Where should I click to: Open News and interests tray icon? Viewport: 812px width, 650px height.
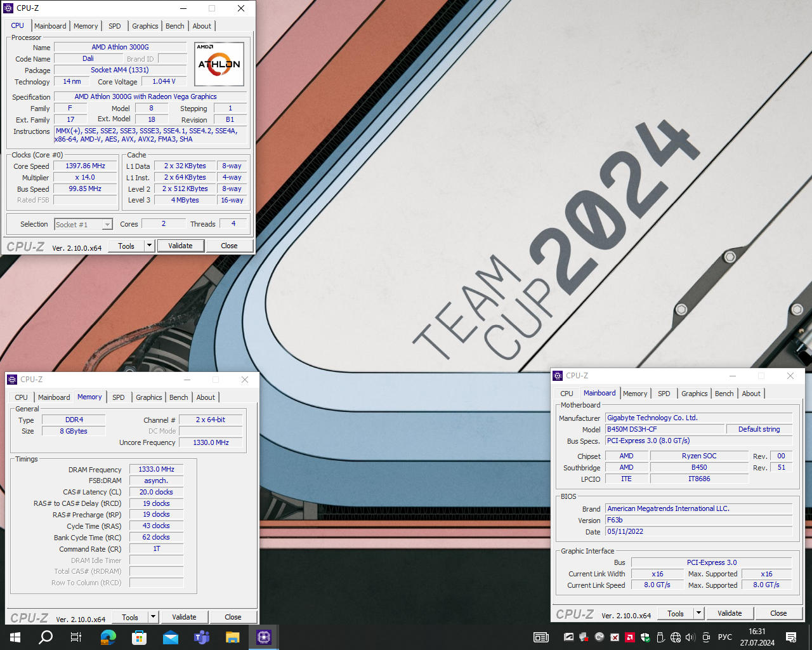[541, 637]
